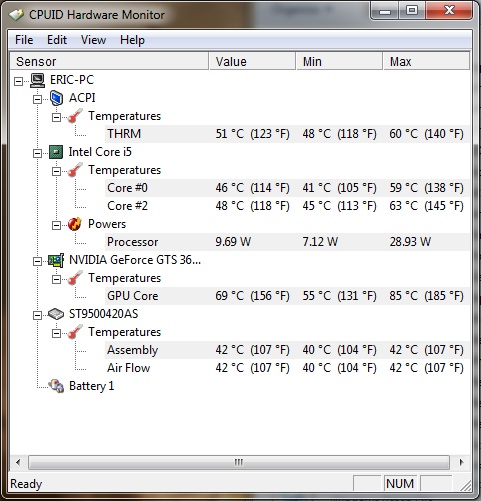This screenshot has height=501, width=481.
Task: Click the Value column header
Action: pyautogui.click(x=252, y=61)
